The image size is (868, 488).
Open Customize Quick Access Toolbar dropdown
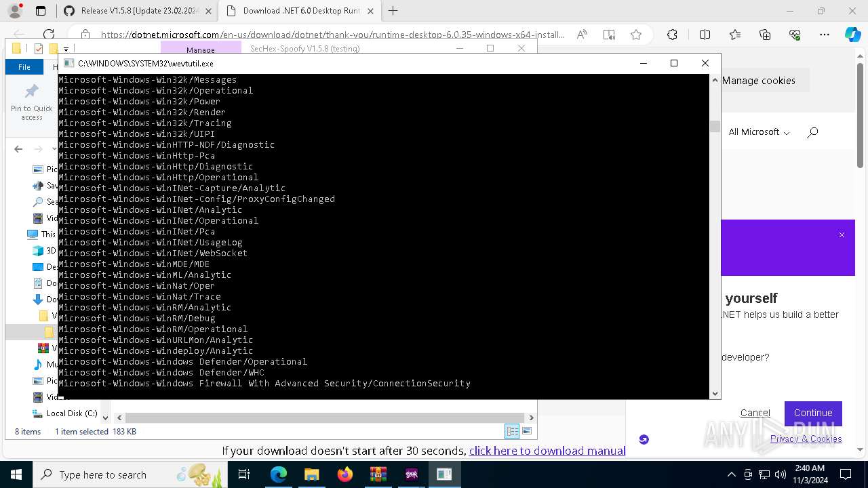[x=66, y=49]
